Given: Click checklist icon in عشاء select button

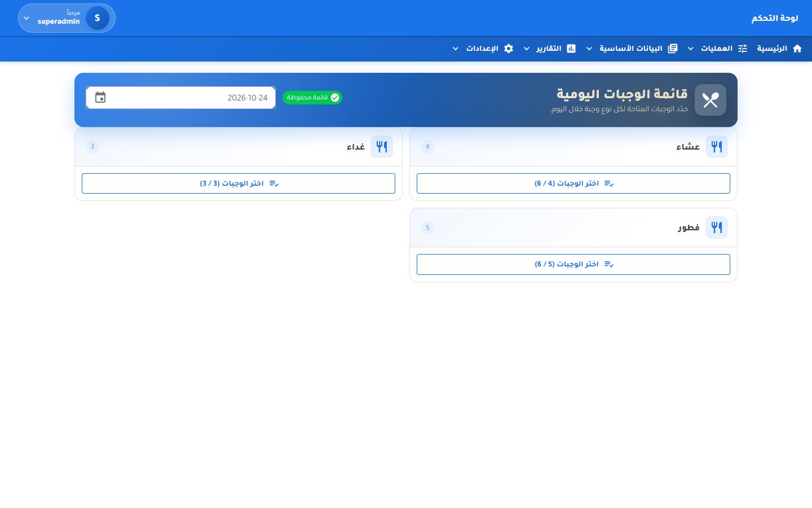Looking at the screenshot, I should pos(609,183).
